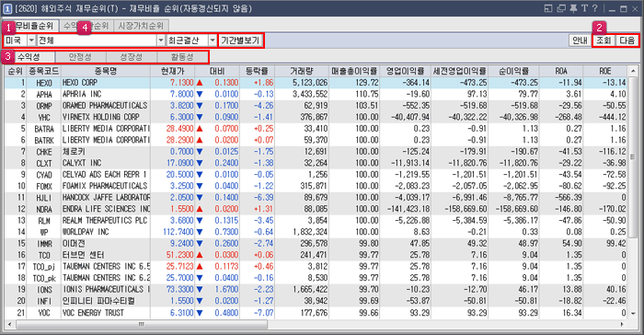
Task: Open the 미국 country dropdown arrow
Action: coord(31,40)
